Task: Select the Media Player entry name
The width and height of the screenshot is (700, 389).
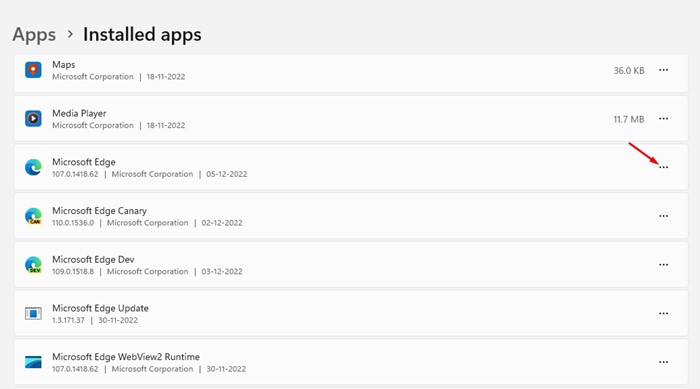Action: coord(79,113)
